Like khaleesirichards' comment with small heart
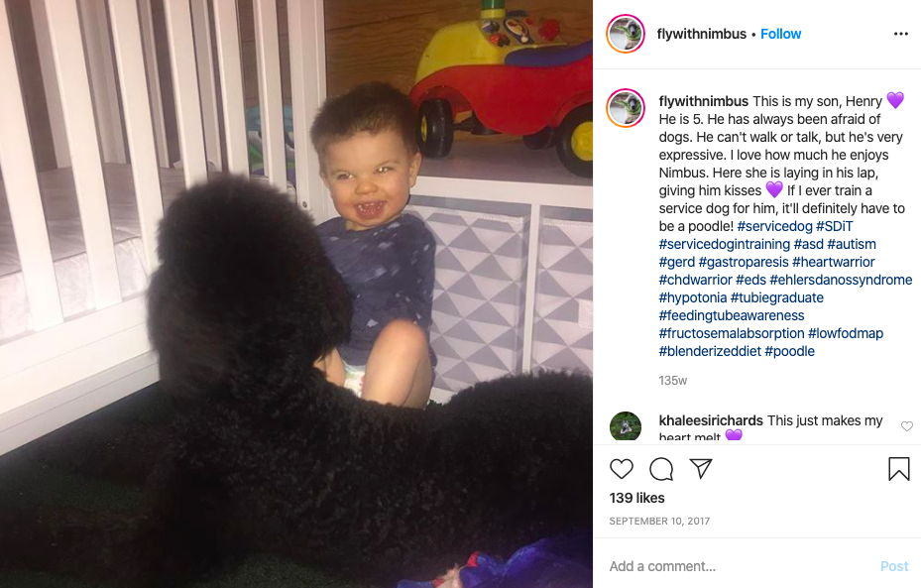 [907, 426]
